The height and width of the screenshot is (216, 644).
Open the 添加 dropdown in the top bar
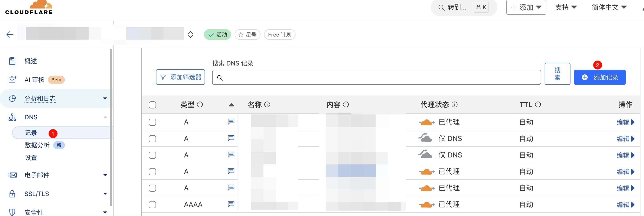(526, 7)
